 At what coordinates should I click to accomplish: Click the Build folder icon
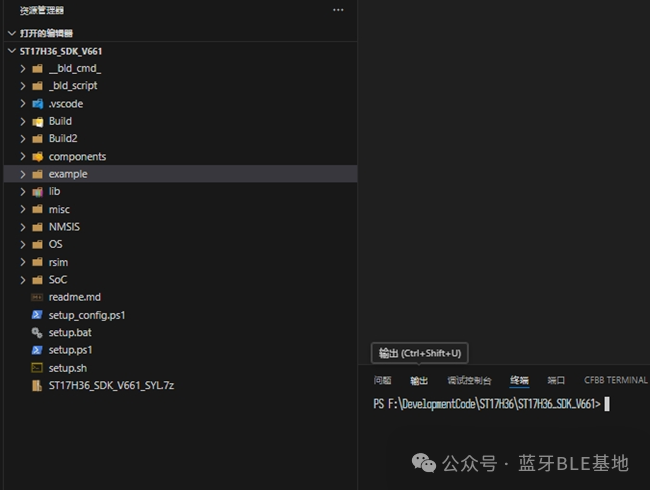(x=37, y=121)
